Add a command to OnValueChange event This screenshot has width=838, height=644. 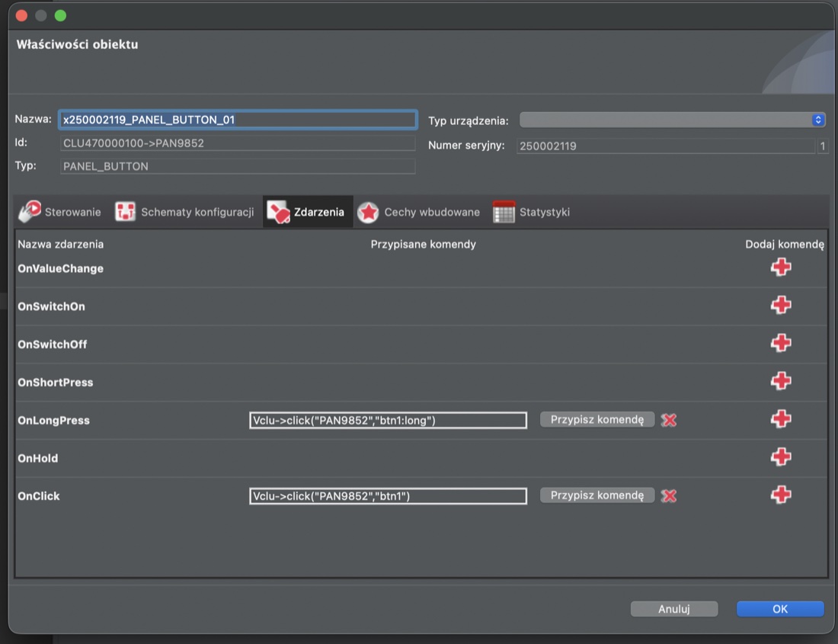(781, 267)
